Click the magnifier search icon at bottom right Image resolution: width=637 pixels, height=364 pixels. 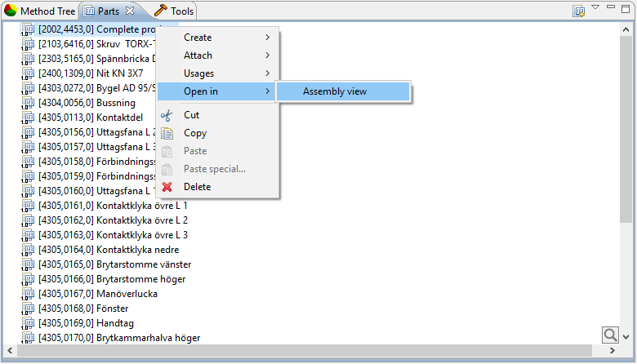coord(610,335)
